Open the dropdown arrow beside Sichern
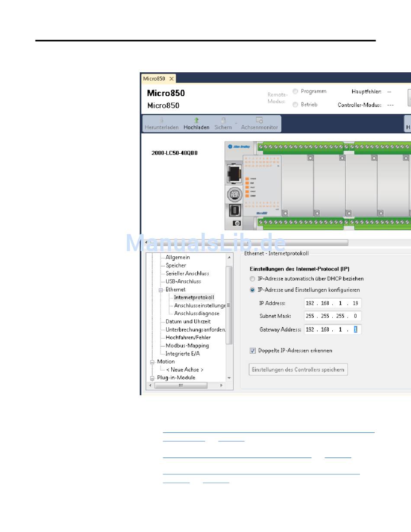 [236, 123]
